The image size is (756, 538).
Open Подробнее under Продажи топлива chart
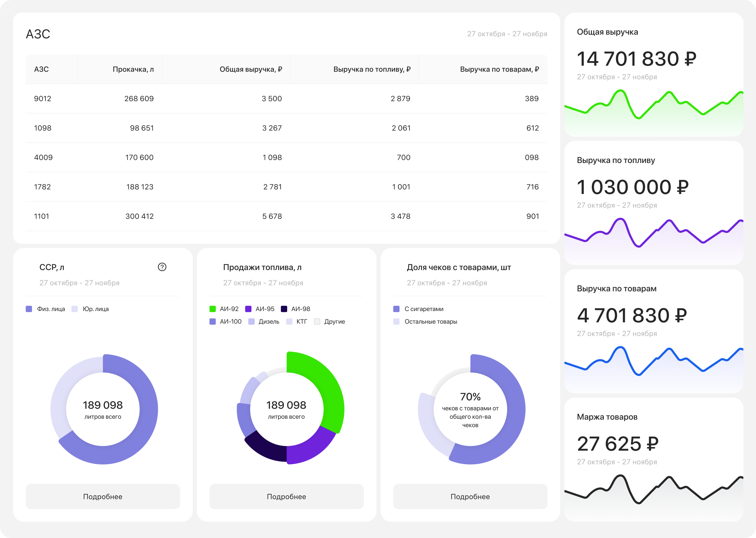[286, 496]
